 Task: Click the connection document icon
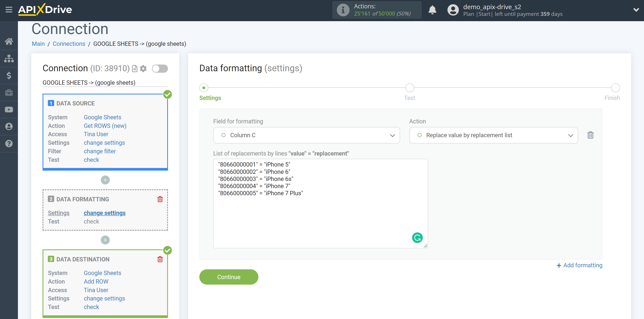[x=135, y=68]
